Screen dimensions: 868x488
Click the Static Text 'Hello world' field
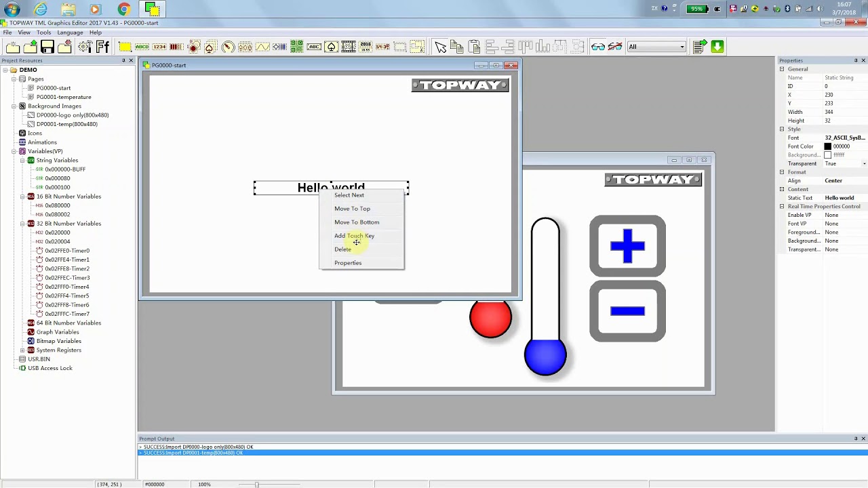[845, 198]
